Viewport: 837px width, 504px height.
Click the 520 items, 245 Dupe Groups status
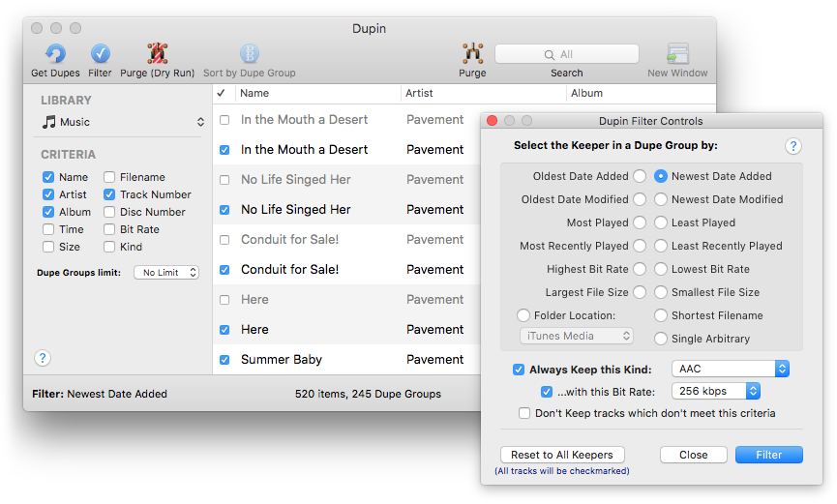pyautogui.click(x=368, y=394)
